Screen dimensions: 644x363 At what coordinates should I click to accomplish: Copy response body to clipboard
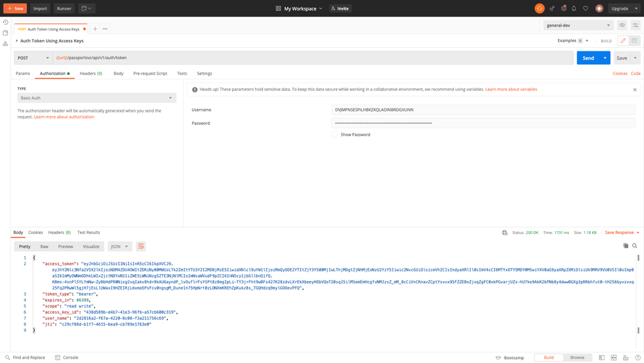pos(625,246)
